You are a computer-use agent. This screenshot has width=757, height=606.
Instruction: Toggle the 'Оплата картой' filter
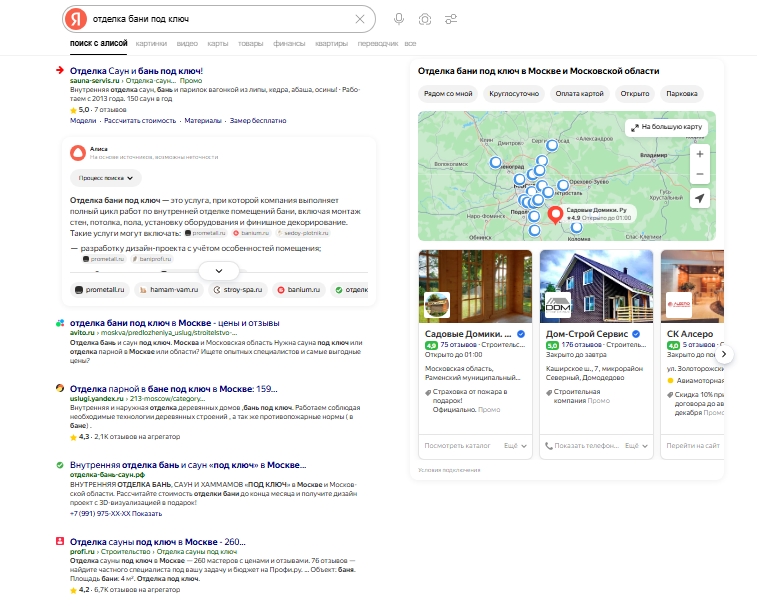pos(580,94)
